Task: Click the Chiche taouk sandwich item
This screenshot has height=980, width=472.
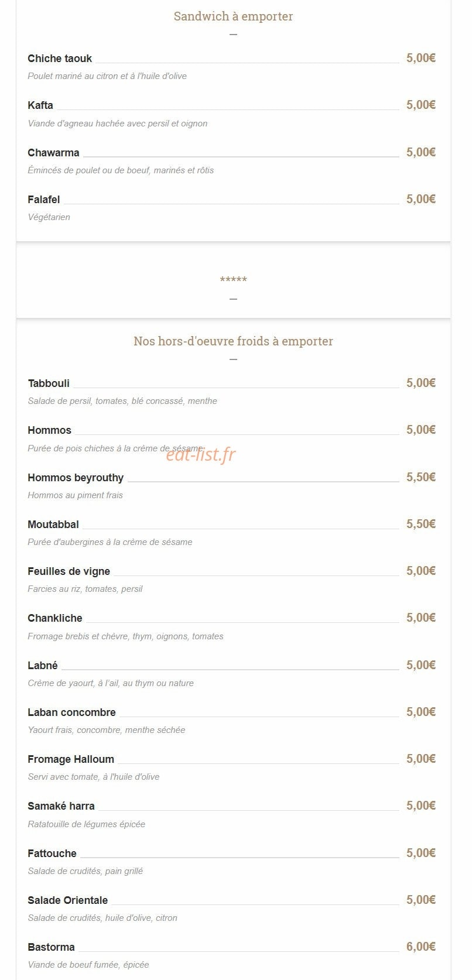Action: pos(60,59)
